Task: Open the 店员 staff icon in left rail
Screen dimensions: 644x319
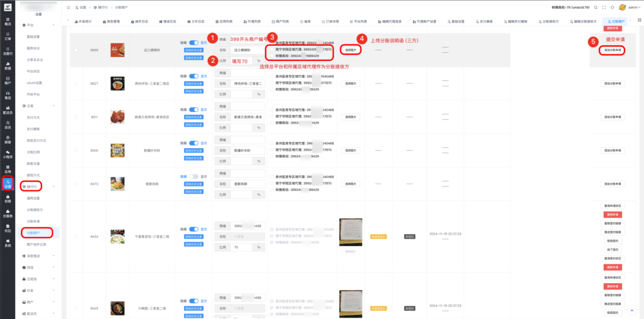Action: 8,124
